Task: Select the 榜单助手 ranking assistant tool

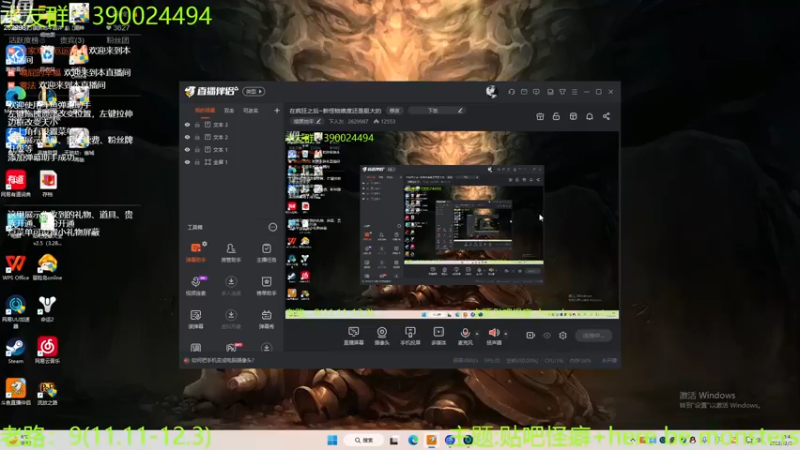Action: [x=266, y=285]
